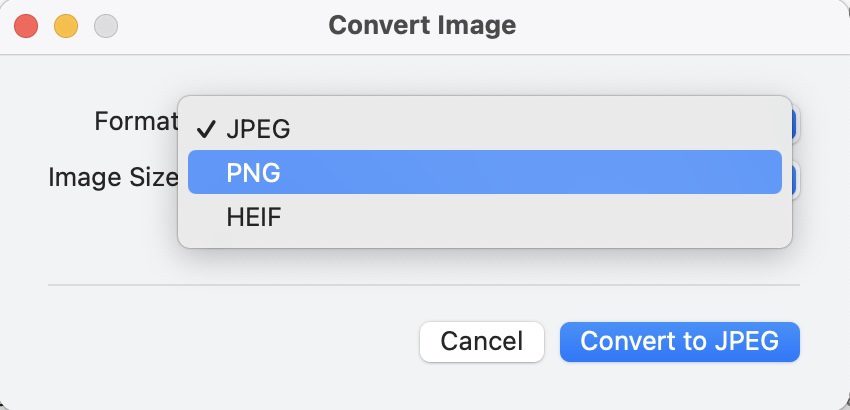The width and height of the screenshot is (850, 410).
Task: Choose the HEIF format option
Action: point(254,216)
